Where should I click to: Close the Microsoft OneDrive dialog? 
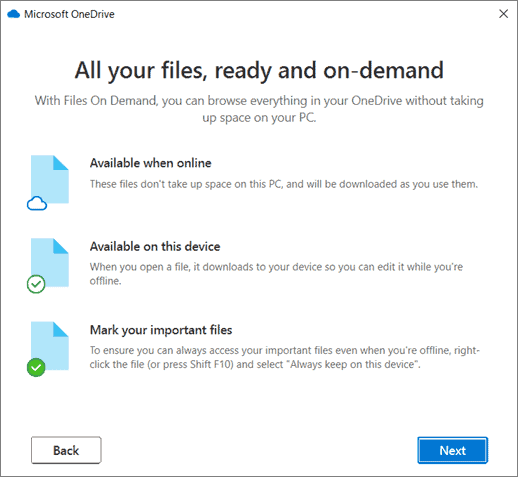[503, 14]
